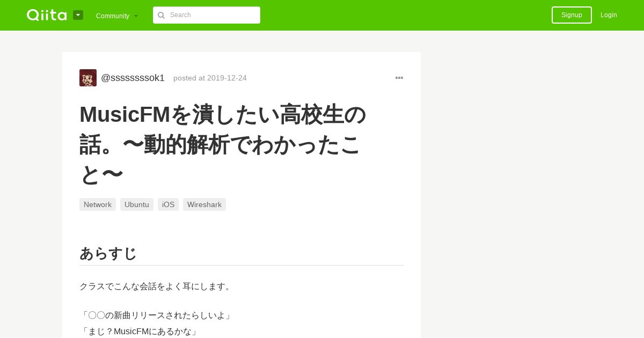Expand the dropdown arrow beside Qiita logo
This screenshot has height=338, width=644.
(x=78, y=15)
